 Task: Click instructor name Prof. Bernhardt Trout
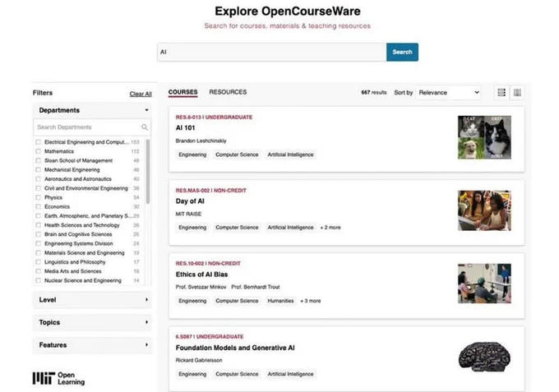256,287
